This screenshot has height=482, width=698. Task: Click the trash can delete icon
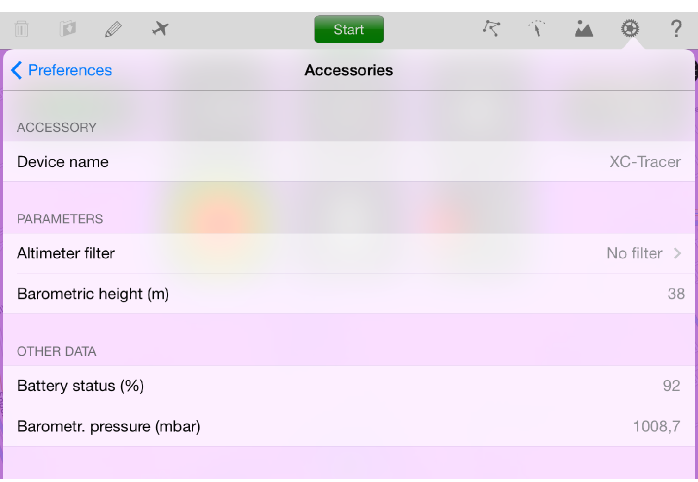tap(21, 29)
